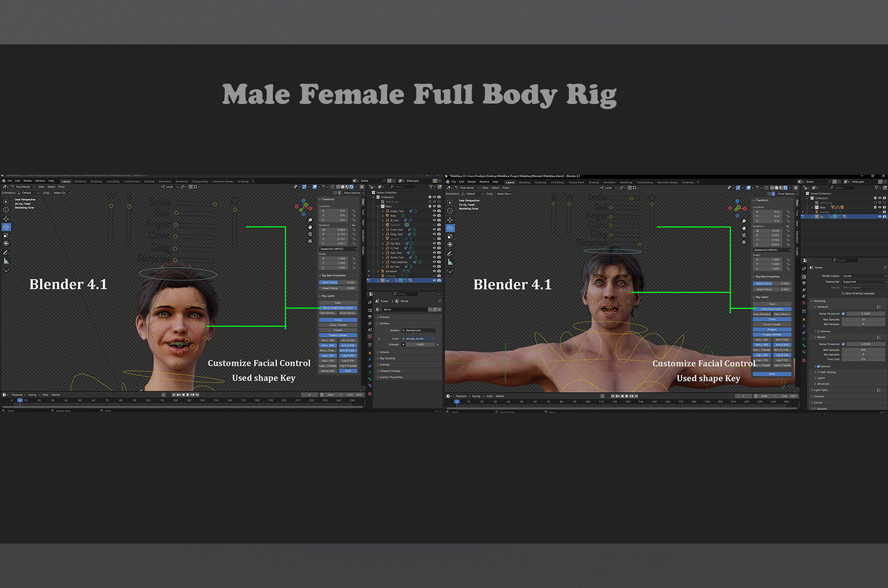
Task: Click Max Samples 500 render field
Action: (864, 350)
